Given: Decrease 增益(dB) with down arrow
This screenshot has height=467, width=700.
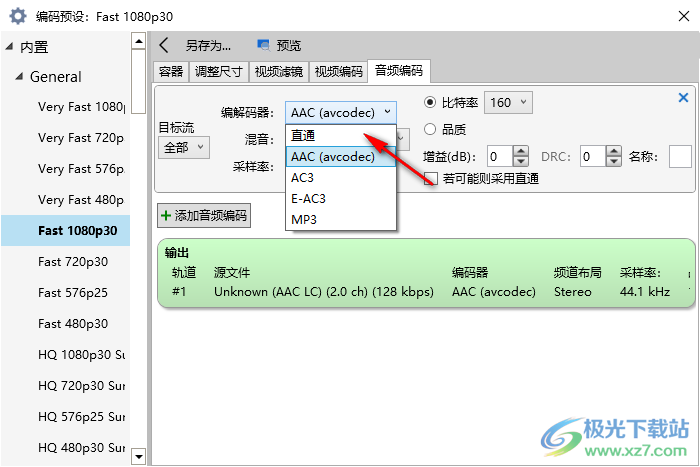Looking at the screenshot, I should 521,162.
